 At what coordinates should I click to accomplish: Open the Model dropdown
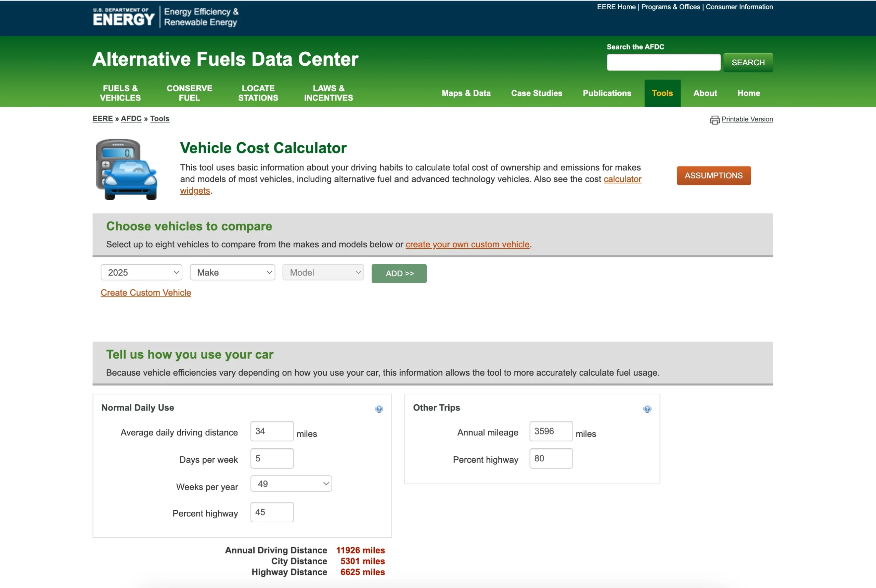[323, 272]
